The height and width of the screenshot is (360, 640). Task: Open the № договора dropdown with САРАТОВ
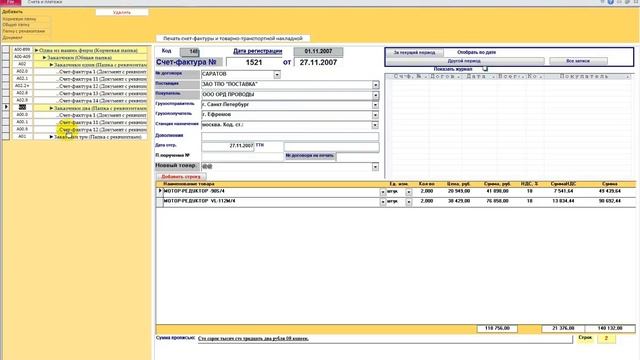tap(277, 75)
